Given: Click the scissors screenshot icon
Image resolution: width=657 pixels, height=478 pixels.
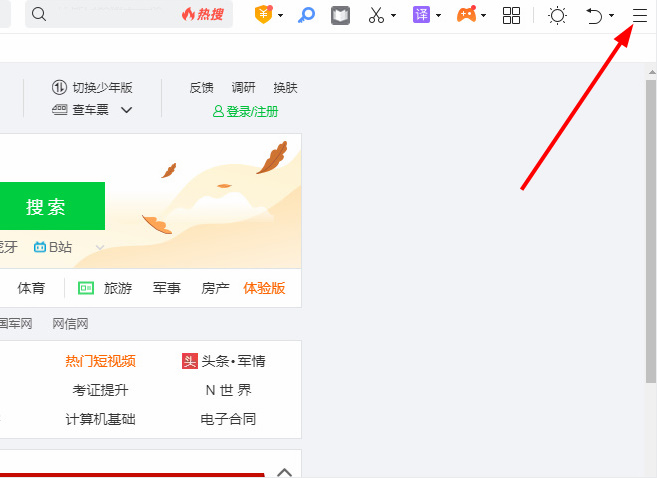Looking at the screenshot, I should 376,15.
